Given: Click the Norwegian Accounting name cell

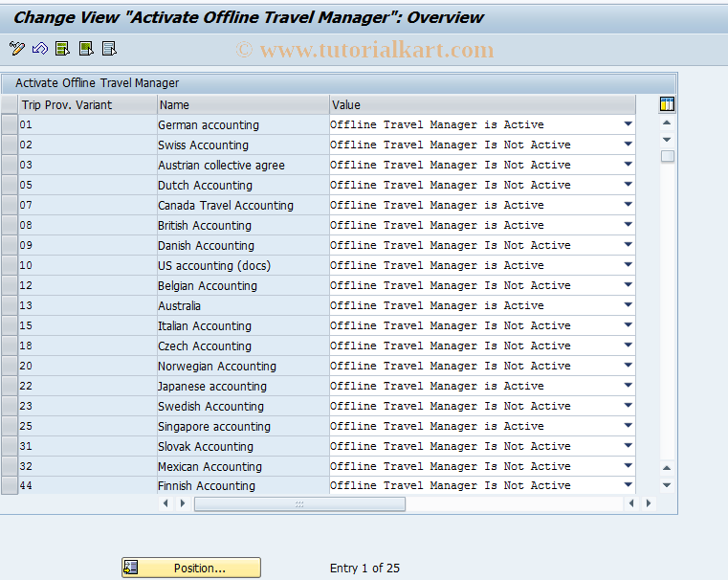Looking at the screenshot, I should (243, 366).
